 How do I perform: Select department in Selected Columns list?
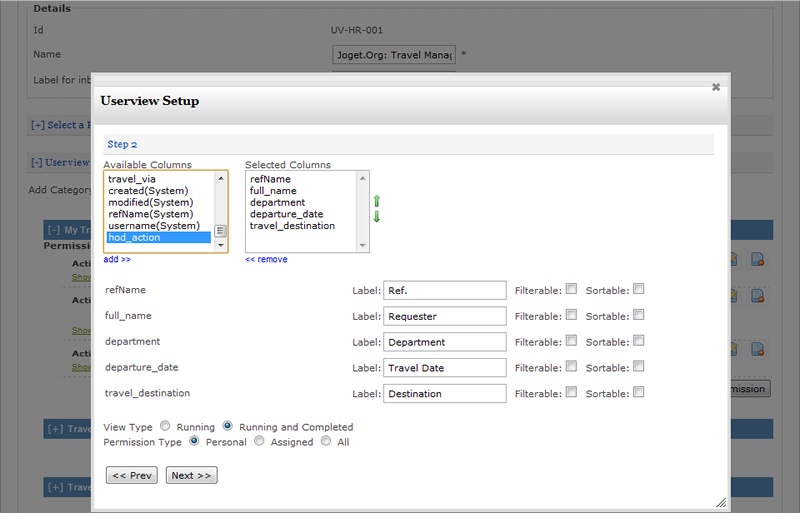tap(277, 202)
